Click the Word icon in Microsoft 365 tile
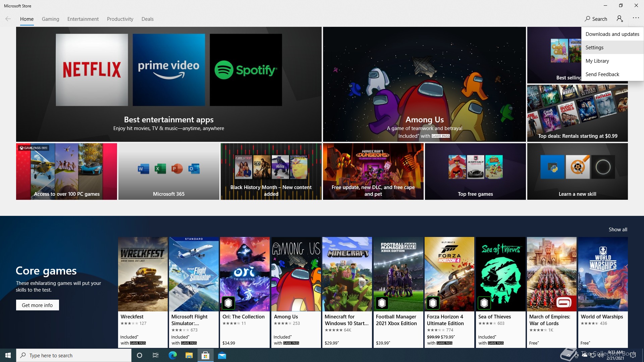Image resolution: width=644 pixels, height=362 pixels. [143, 169]
